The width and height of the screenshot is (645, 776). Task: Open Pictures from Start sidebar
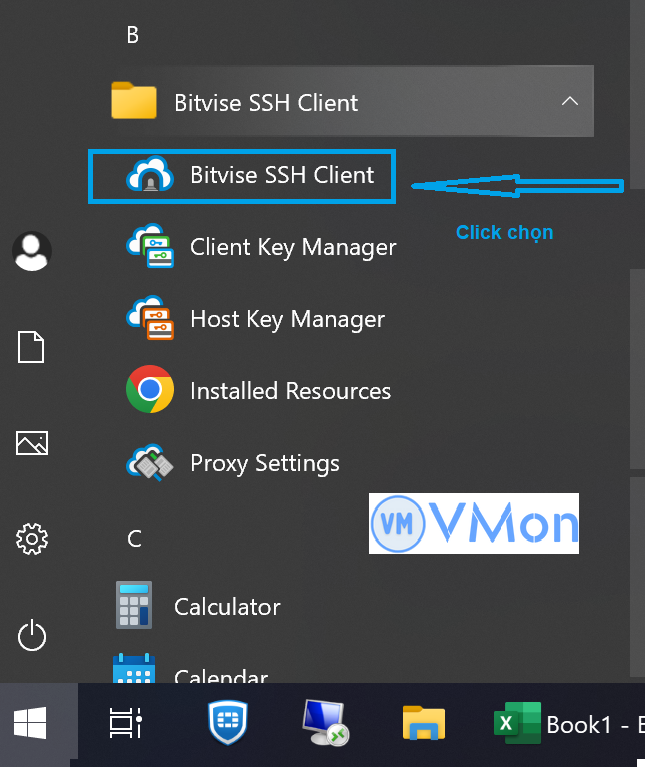(32, 443)
